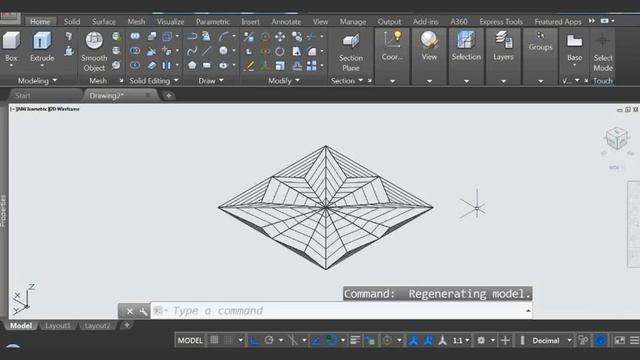Choose the Spline draw tool
The width and height of the screenshot is (640, 360).
coord(192,51)
